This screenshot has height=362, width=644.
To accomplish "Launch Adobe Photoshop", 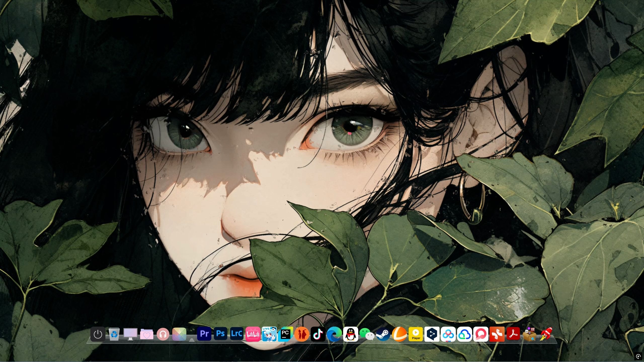I will tap(220, 334).
